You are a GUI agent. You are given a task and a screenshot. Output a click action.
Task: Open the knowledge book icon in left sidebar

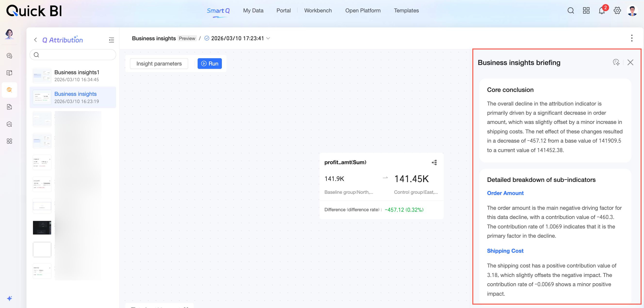(9, 73)
